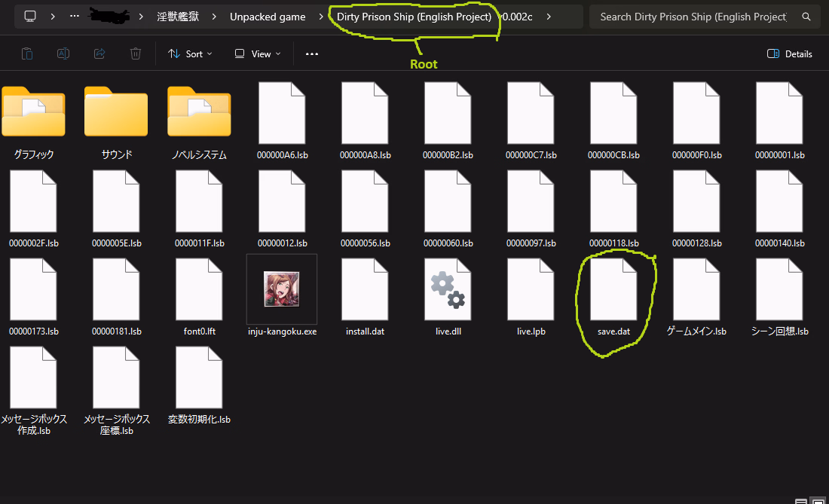Open the View dropdown

[257, 53]
